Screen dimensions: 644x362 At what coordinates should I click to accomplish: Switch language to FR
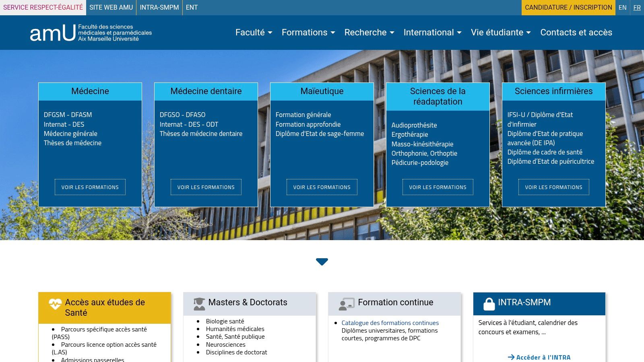click(x=637, y=8)
